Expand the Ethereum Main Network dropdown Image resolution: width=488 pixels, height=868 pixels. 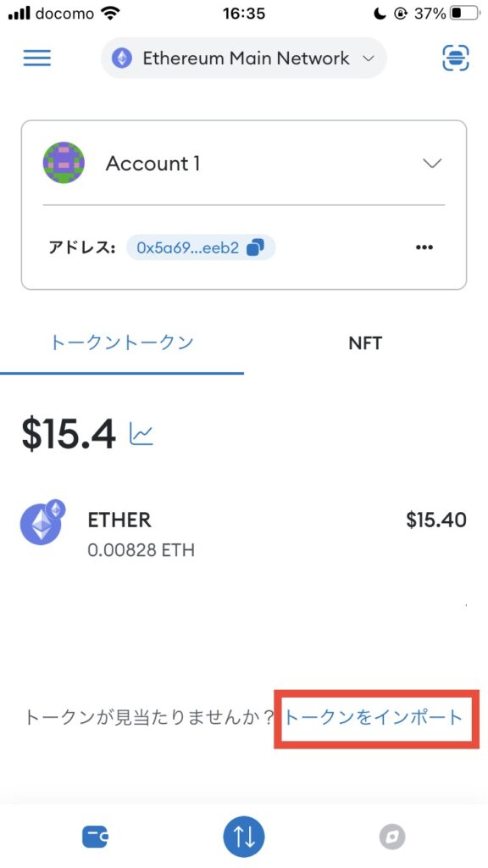pos(244,58)
